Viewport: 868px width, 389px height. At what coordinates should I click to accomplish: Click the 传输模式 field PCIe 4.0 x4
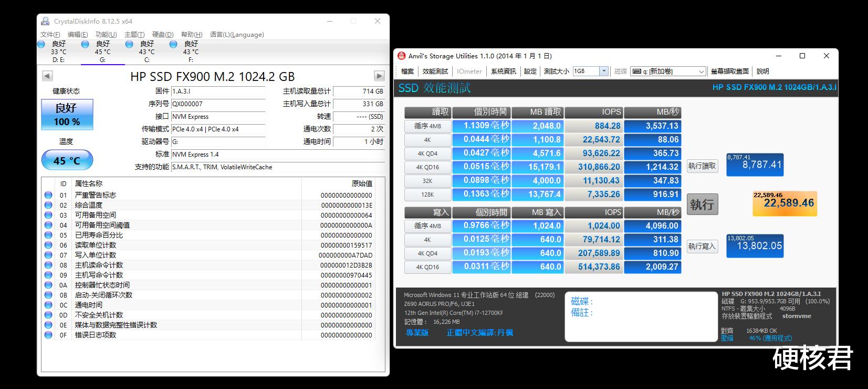click(218, 129)
